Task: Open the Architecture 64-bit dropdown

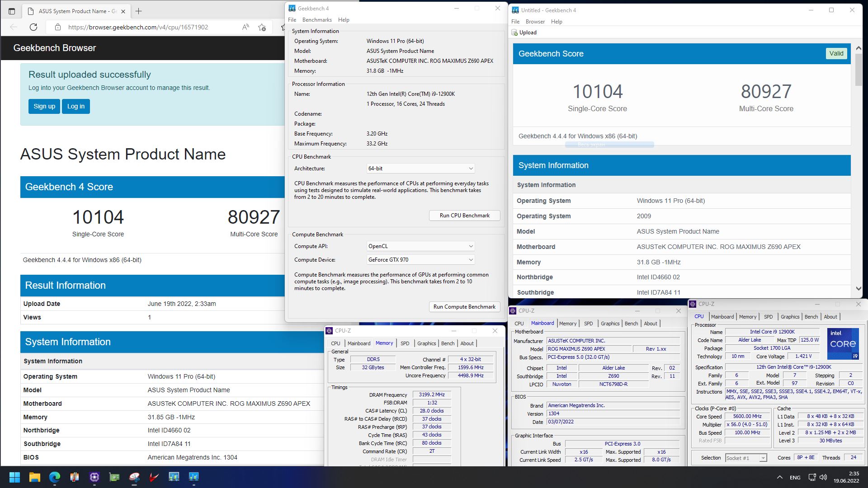Action: (x=421, y=169)
